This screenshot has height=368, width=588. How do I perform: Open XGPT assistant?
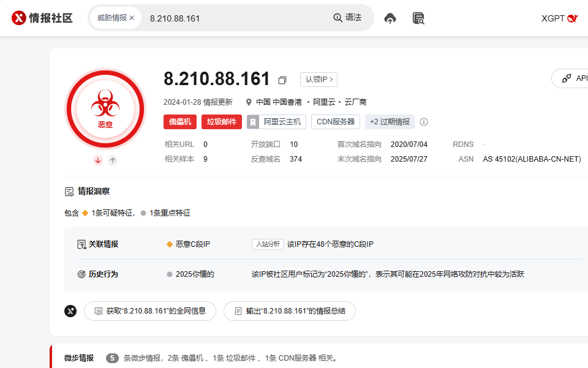(x=559, y=18)
